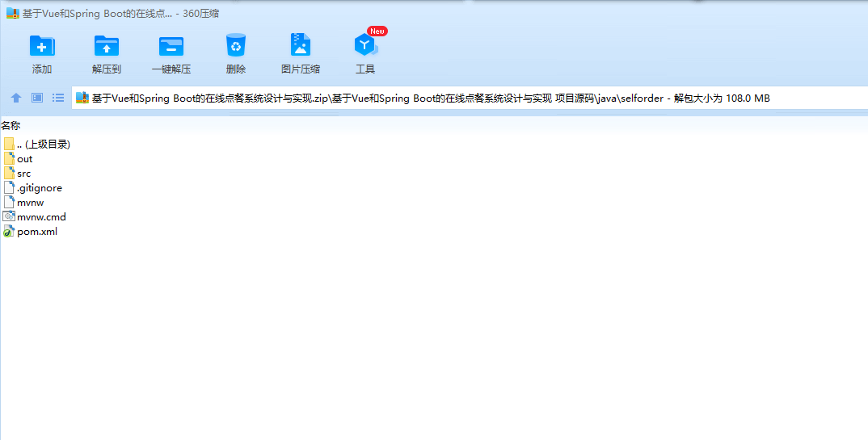This screenshot has width=868, height=440.
Task: Select the "mvnw.cmd" file name
Action: [x=41, y=217]
